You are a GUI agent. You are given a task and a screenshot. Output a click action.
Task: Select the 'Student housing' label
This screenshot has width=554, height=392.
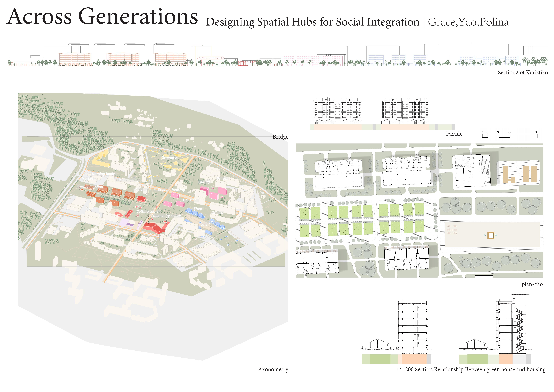pyautogui.click(x=171, y=190)
